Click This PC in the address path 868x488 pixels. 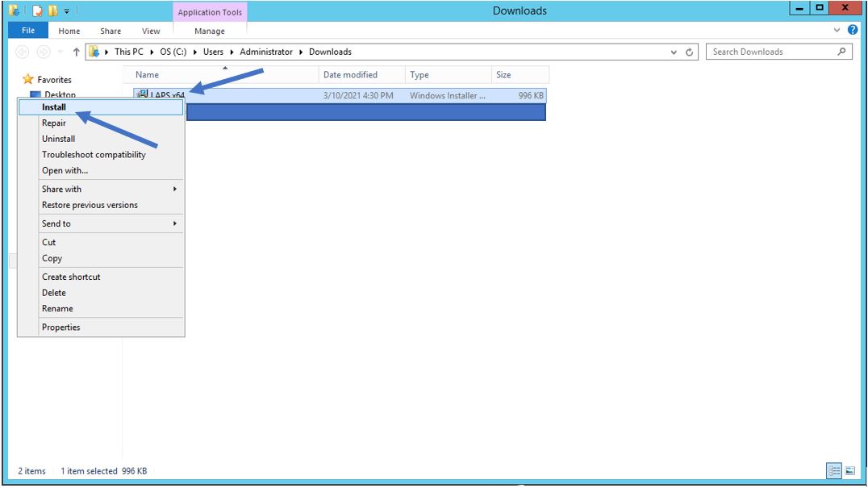[x=129, y=52]
